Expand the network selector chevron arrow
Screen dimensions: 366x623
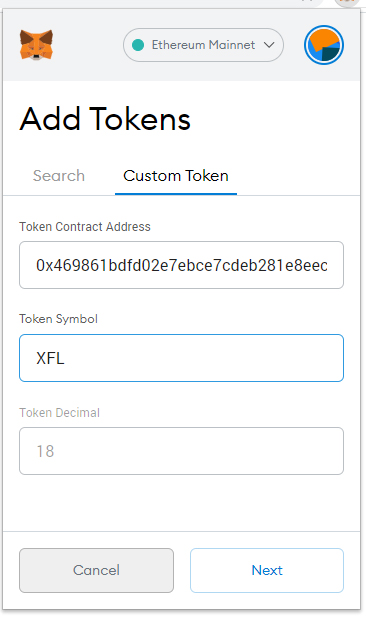(269, 45)
